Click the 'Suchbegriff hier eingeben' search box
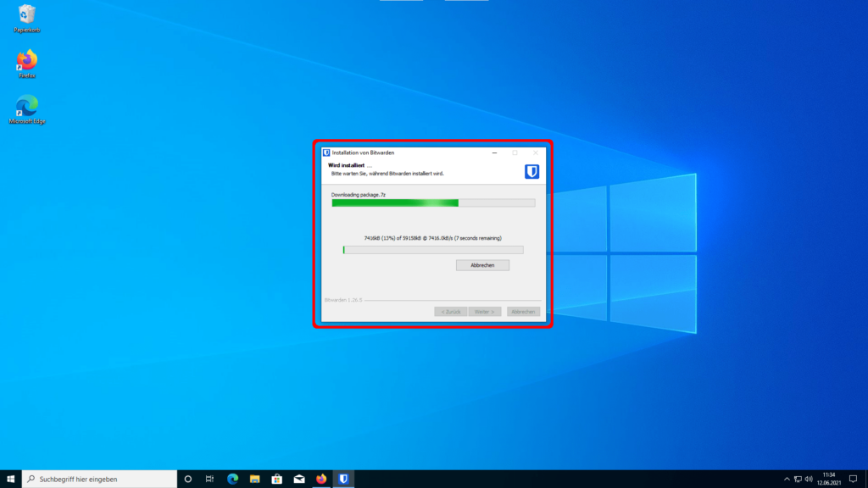The height and width of the screenshot is (488, 868). 100,480
